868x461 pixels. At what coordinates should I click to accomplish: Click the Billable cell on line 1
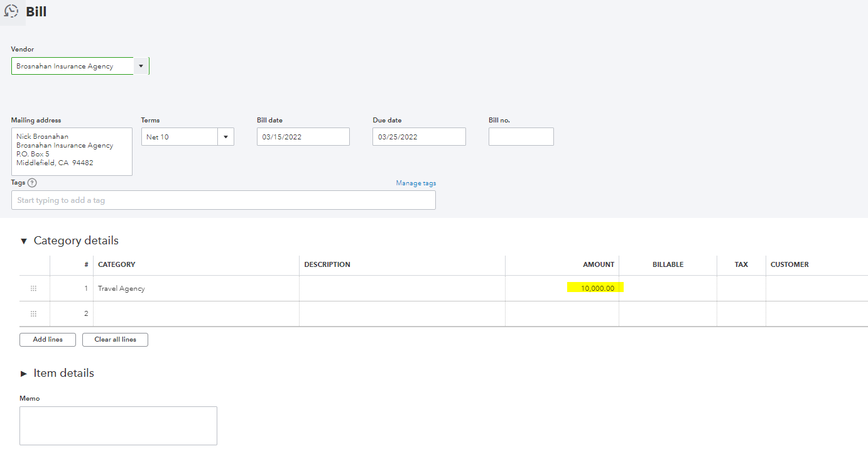pyautogui.click(x=668, y=289)
